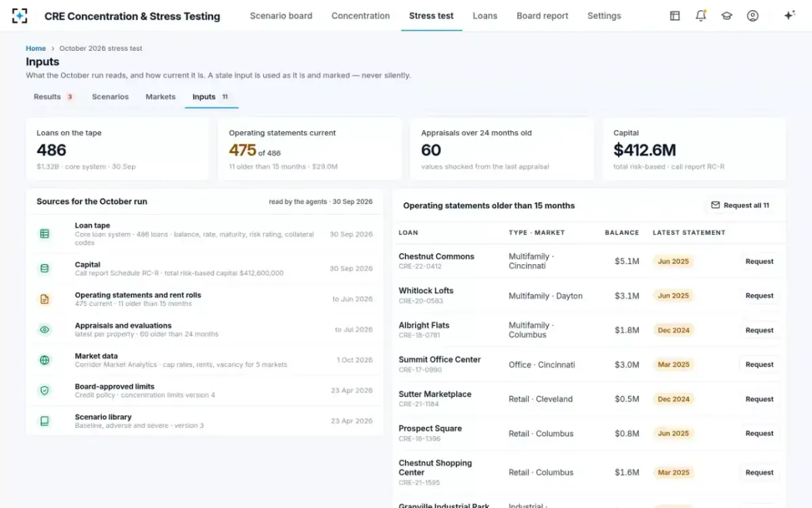
Task: Request statement for Sutter Marketplace
Action: (759, 399)
